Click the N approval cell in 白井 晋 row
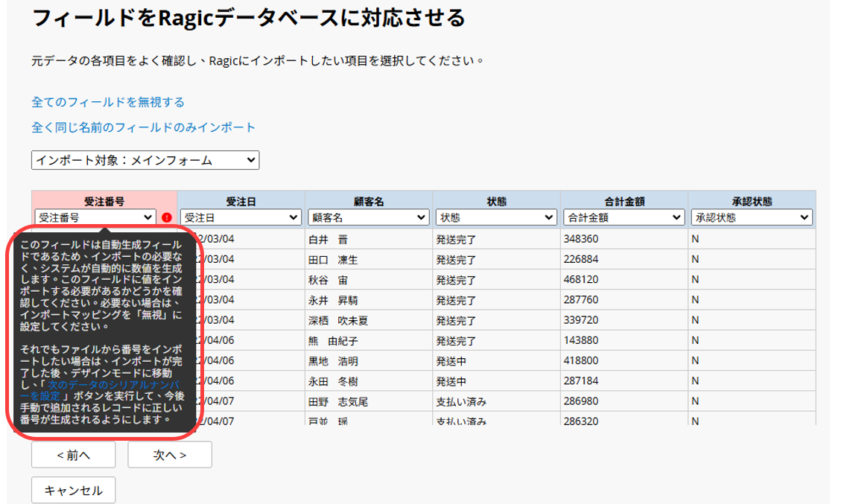The image size is (844, 504). [x=752, y=240]
